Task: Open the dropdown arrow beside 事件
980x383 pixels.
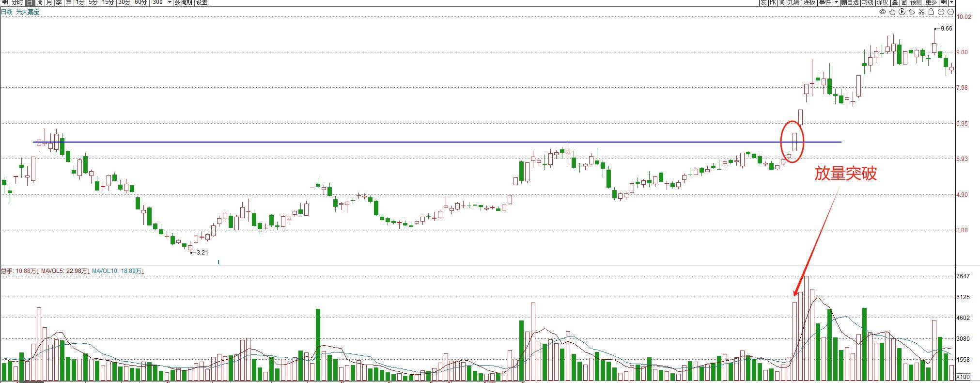Action: [x=837, y=2]
